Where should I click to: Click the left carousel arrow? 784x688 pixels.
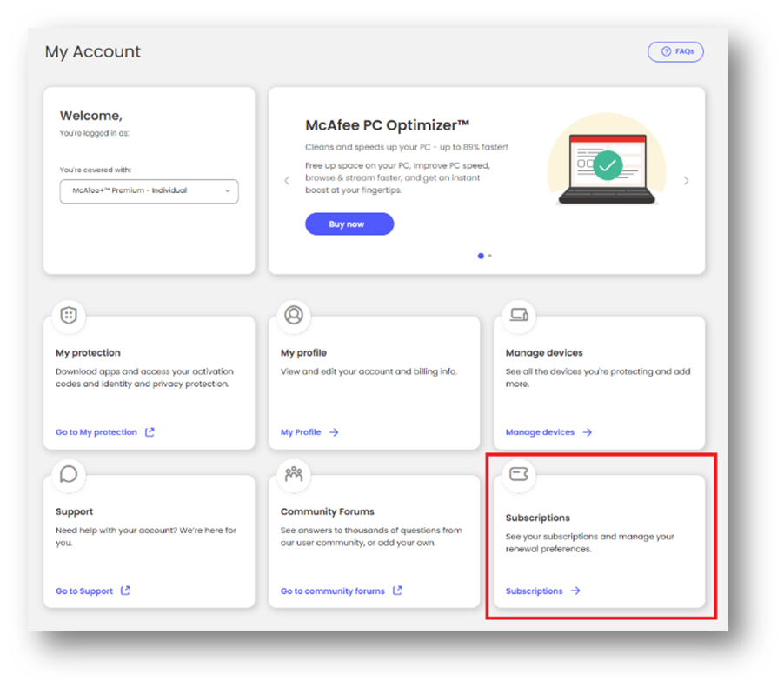pos(287,180)
